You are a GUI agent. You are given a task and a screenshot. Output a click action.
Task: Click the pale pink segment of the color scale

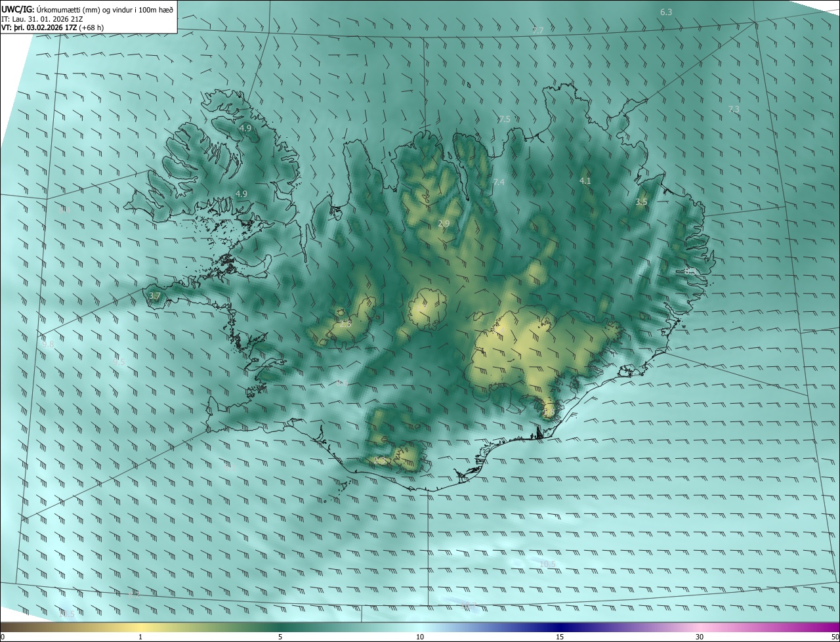coord(700,627)
